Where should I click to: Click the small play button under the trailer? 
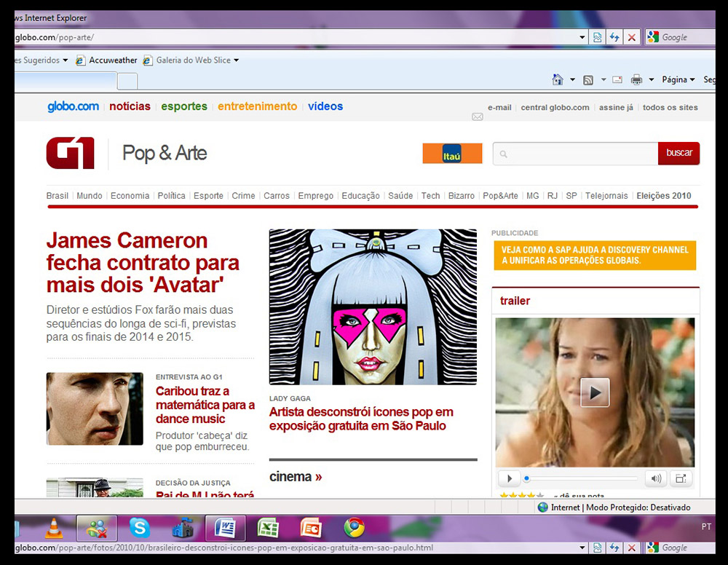coord(510,478)
